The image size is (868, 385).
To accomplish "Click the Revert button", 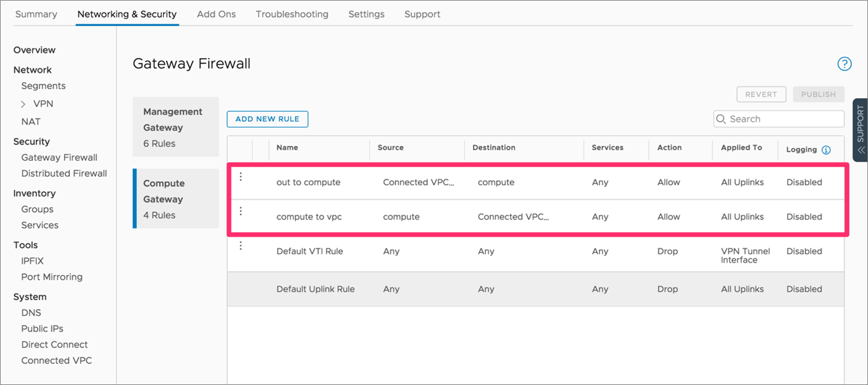I will tap(761, 95).
